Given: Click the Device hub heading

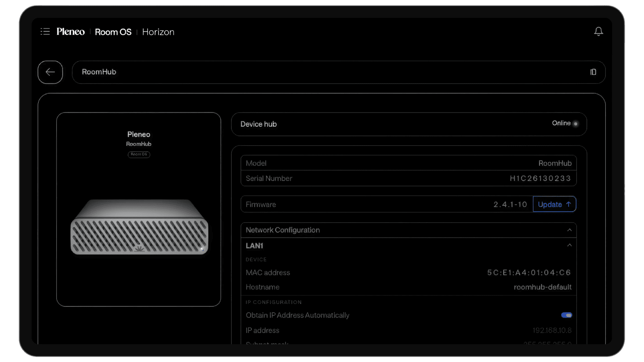Looking at the screenshot, I should point(259,124).
